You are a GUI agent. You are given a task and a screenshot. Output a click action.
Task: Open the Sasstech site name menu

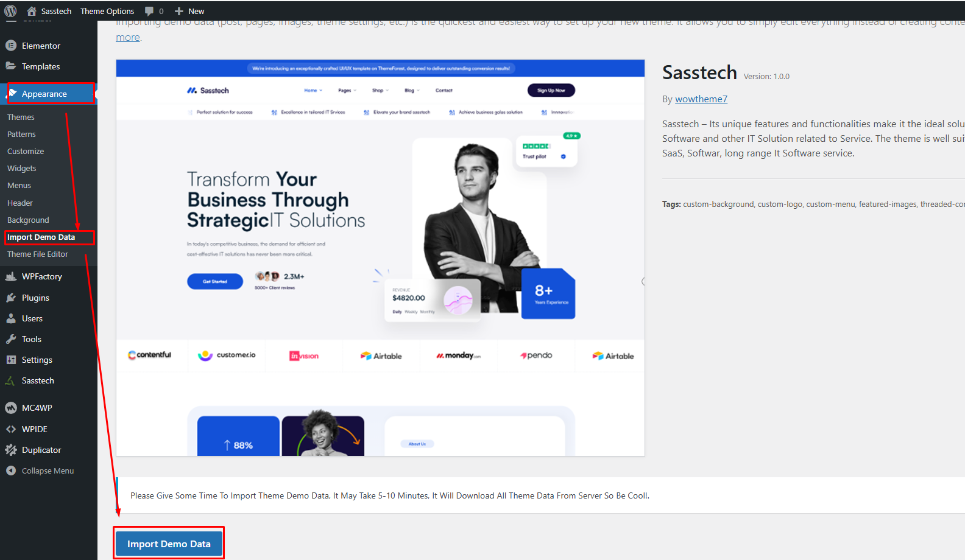pyautogui.click(x=56, y=11)
